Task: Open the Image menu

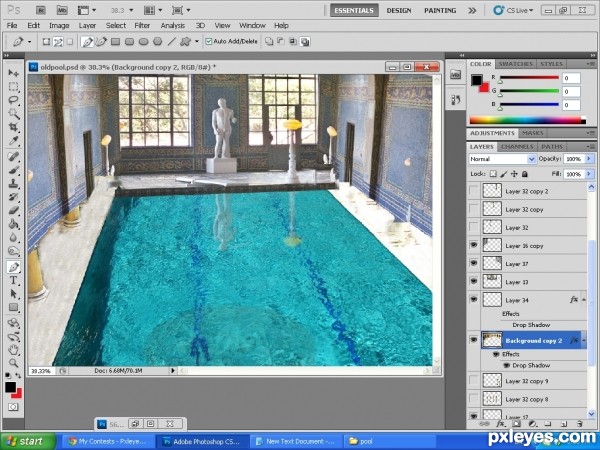Action: (x=59, y=26)
